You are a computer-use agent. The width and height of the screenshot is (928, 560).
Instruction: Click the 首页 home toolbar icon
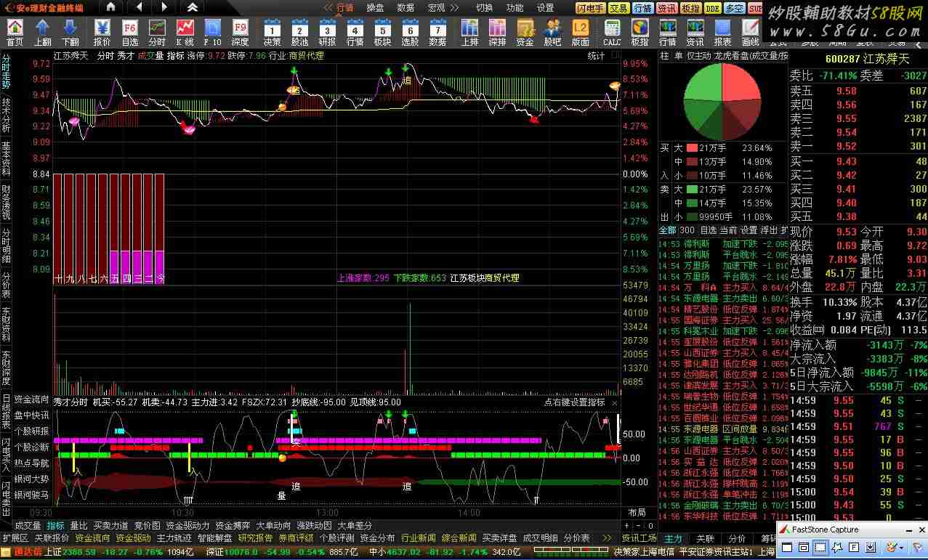pos(15,33)
